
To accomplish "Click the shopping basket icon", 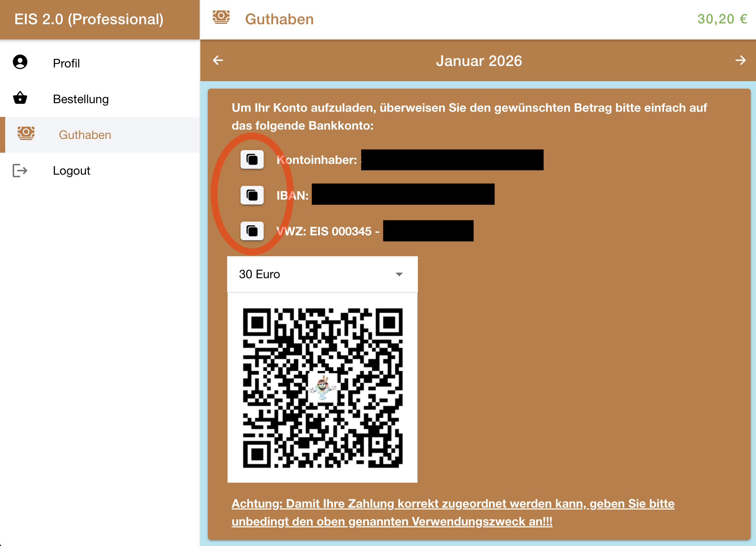I will coord(20,98).
